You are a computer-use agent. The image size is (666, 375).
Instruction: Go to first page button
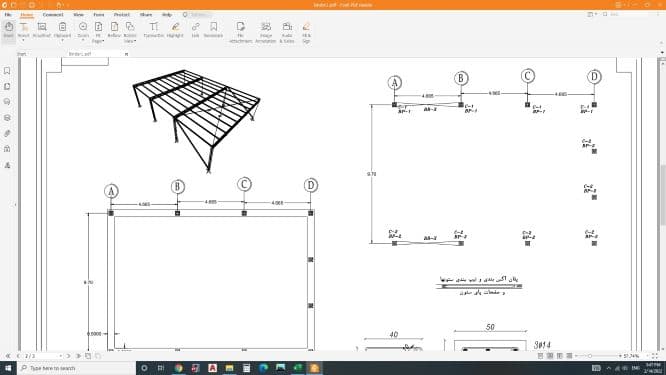click(x=8, y=356)
